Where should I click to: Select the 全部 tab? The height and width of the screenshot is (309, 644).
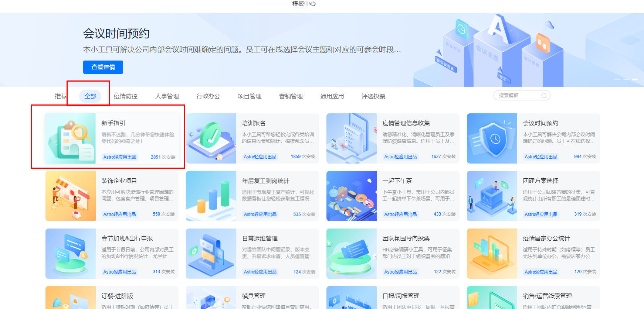click(90, 96)
